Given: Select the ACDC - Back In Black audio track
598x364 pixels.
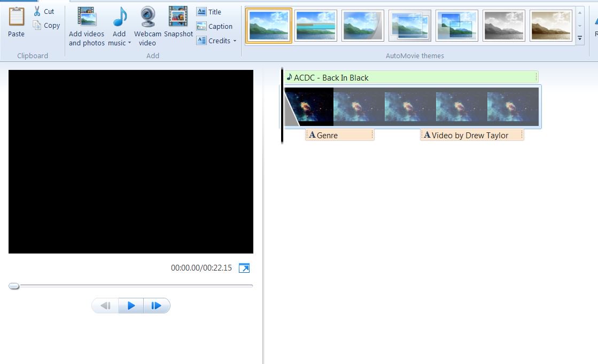Looking at the screenshot, I should (411, 77).
